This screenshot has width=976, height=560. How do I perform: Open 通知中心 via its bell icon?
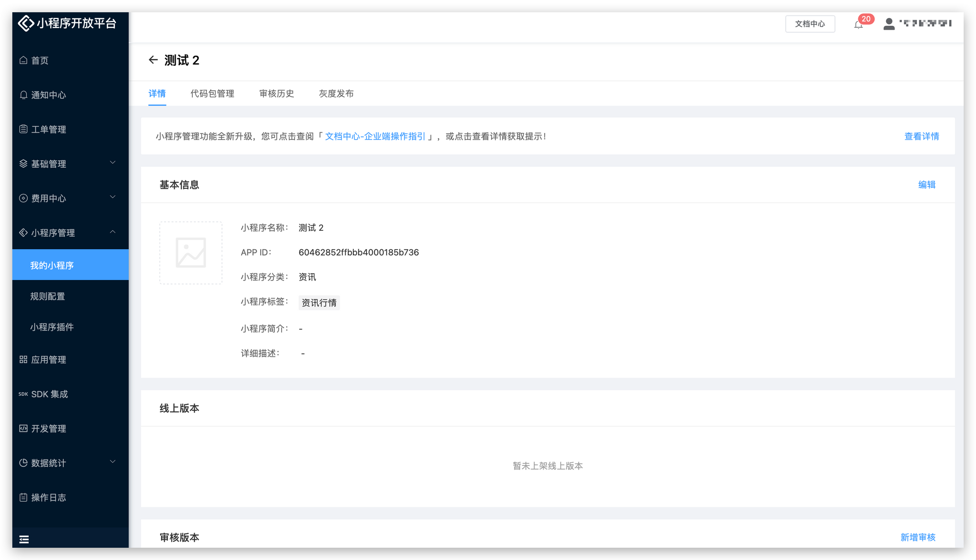point(23,95)
